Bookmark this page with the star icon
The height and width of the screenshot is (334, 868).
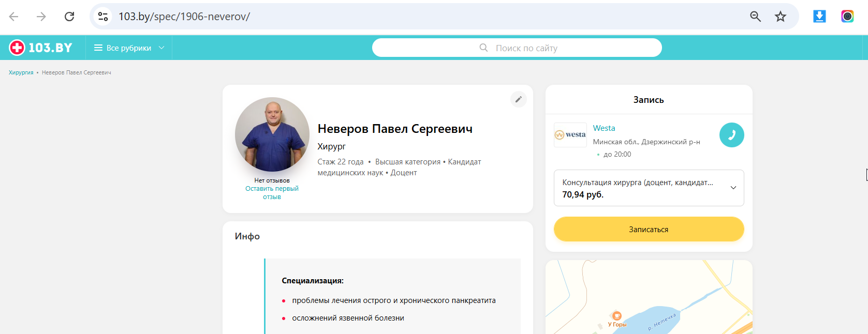[781, 17]
